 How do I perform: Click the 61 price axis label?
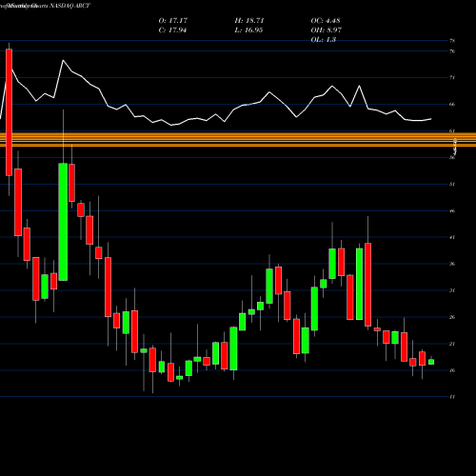(x=452, y=130)
